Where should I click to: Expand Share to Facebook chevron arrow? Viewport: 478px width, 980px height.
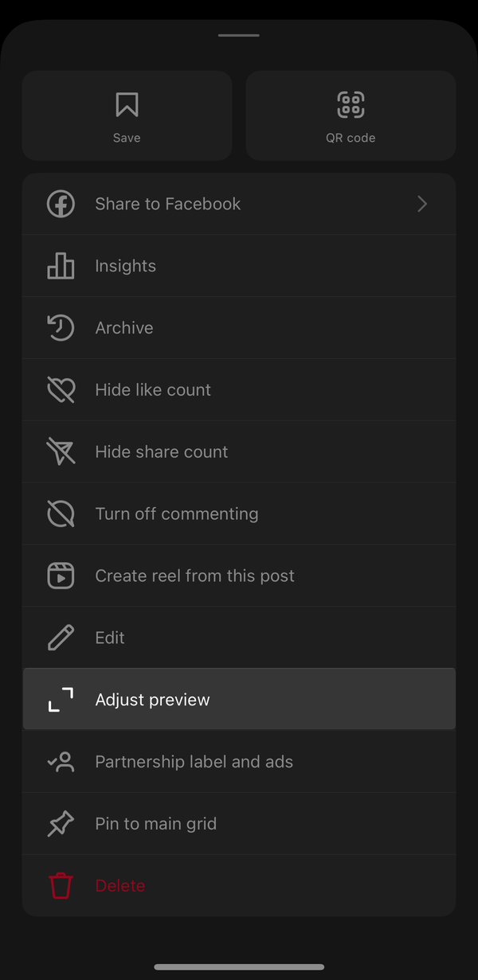coord(422,205)
